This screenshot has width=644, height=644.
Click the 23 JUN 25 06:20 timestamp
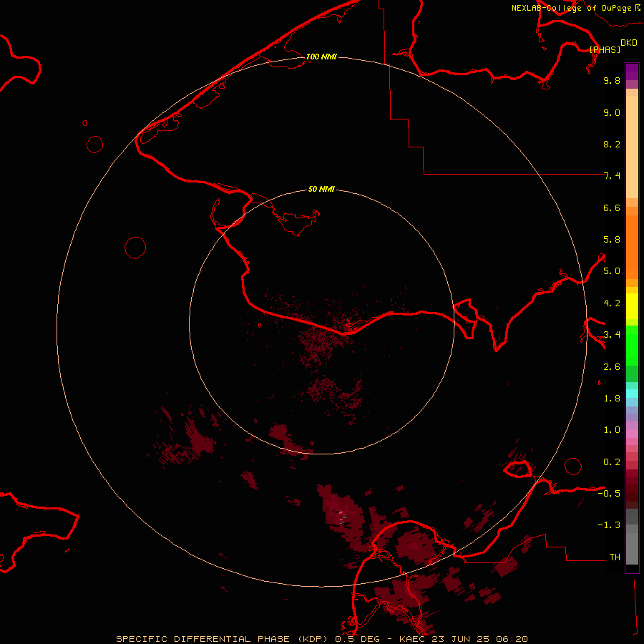click(x=479, y=639)
